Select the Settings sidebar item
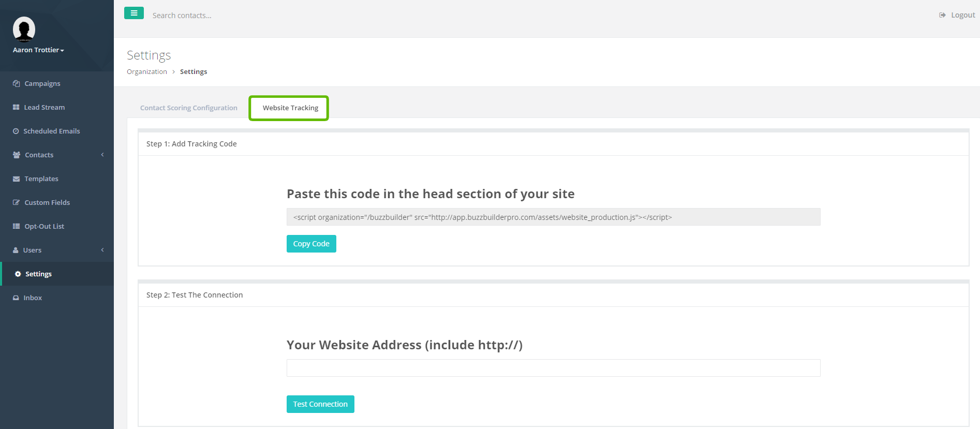Screen dimensions: 980x429 (x=57, y=274)
